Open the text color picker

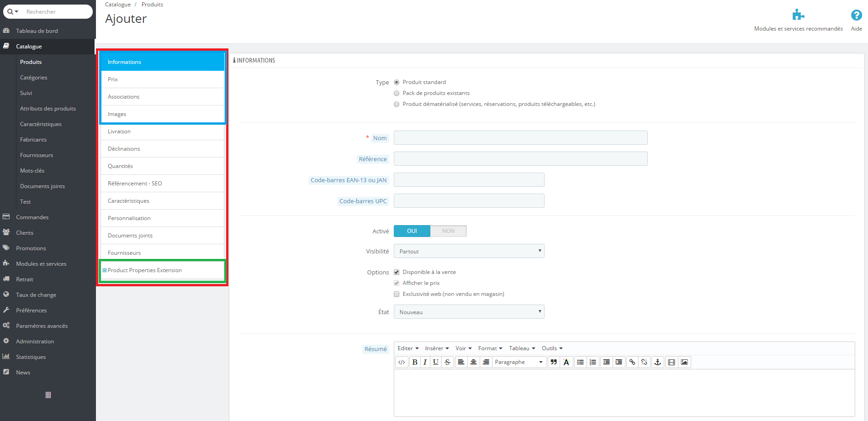pyautogui.click(x=566, y=362)
